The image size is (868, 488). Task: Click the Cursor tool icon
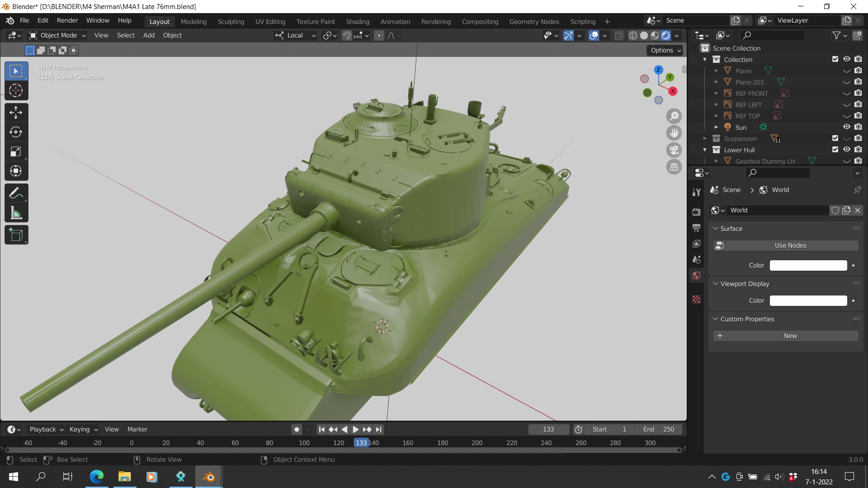tap(16, 91)
